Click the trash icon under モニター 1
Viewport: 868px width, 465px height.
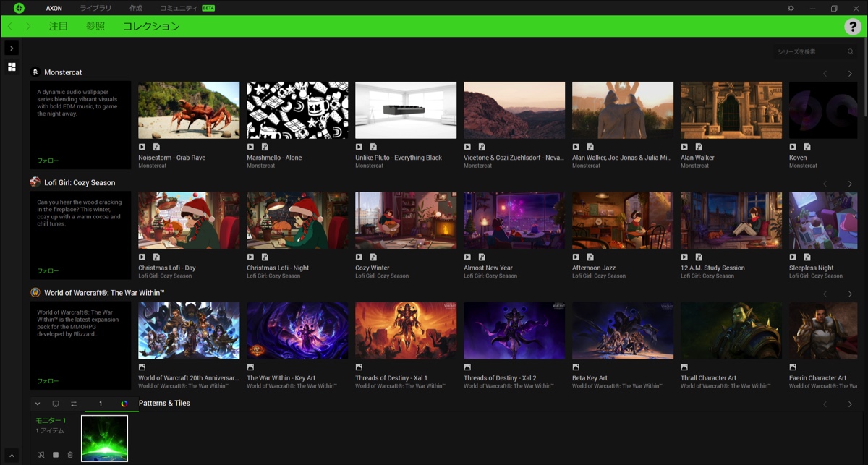tap(70, 455)
